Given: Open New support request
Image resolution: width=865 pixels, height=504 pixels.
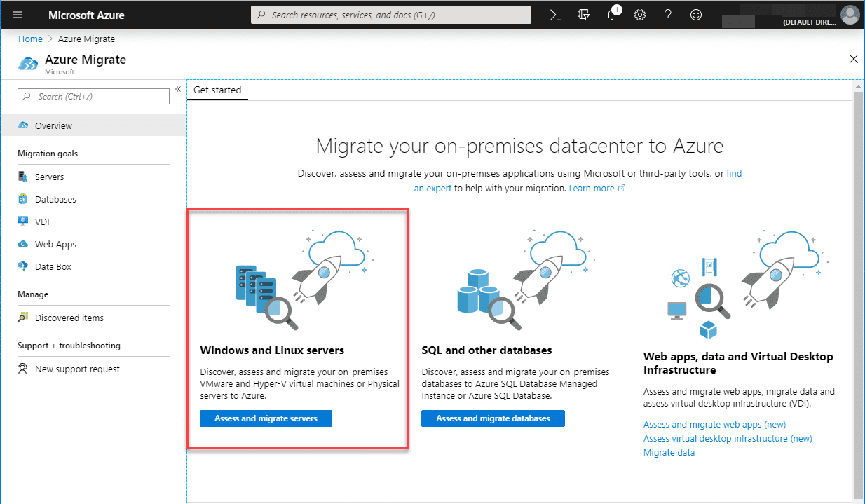Looking at the screenshot, I should (x=78, y=368).
